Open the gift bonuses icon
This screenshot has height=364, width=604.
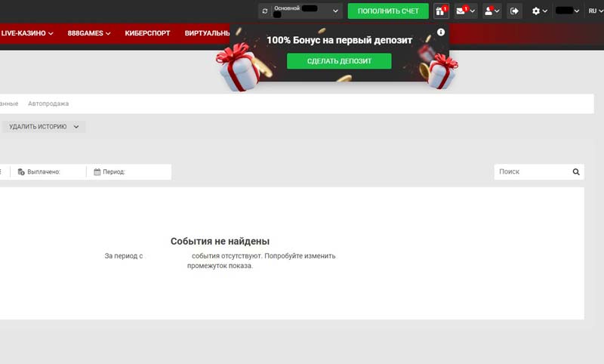[441, 11]
